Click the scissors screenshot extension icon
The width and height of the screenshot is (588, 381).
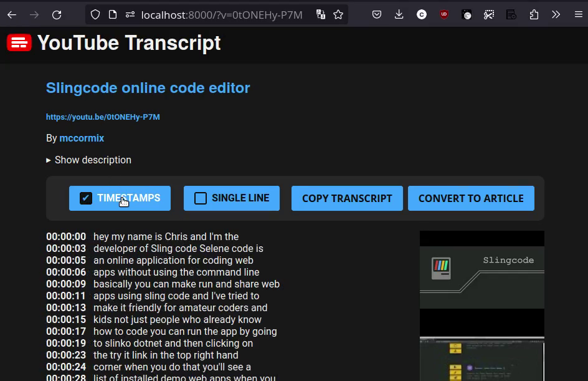488,14
